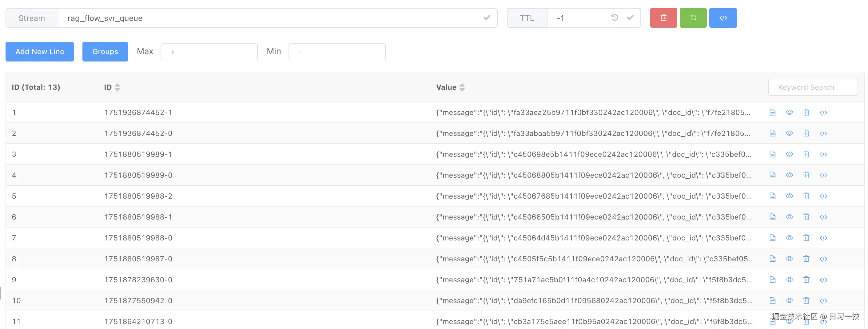Click the Add New Line button
This screenshot has height=329, width=868.
pyautogui.click(x=39, y=52)
